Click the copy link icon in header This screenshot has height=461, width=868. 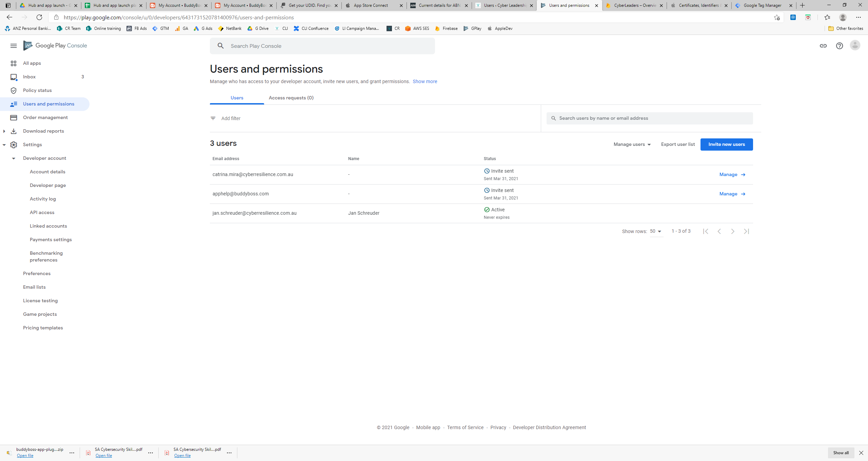(x=823, y=46)
